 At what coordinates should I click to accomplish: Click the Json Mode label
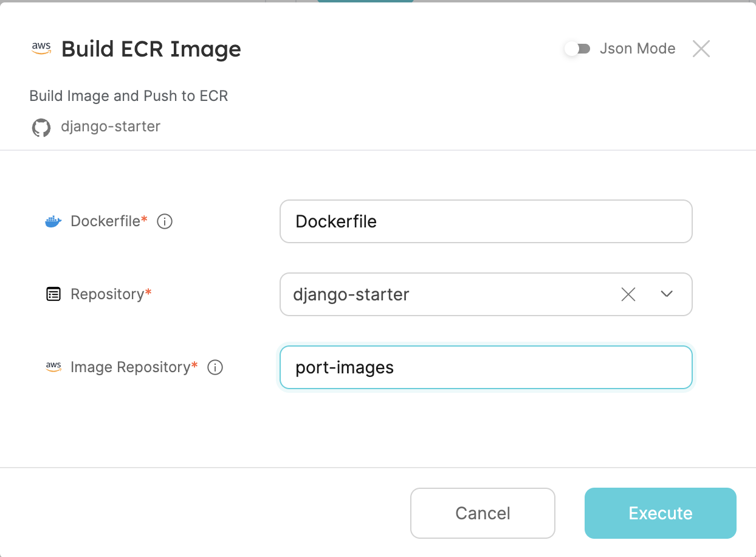coord(637,49)
